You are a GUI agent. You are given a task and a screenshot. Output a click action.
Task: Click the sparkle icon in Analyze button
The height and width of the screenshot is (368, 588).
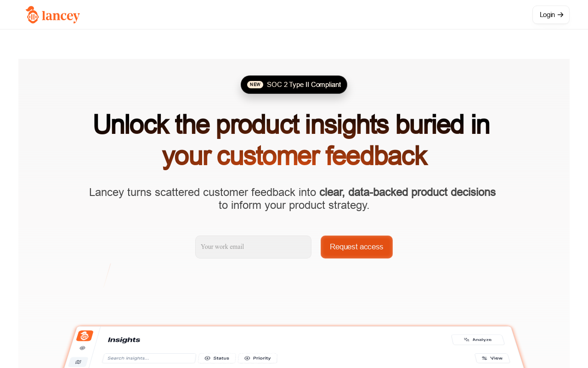pos(467,339)
